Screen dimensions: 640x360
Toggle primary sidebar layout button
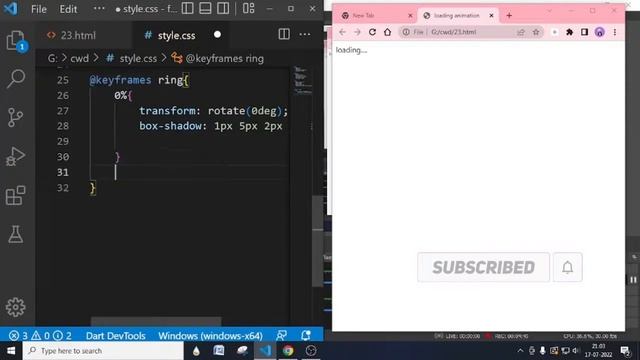tap(187, 8)
